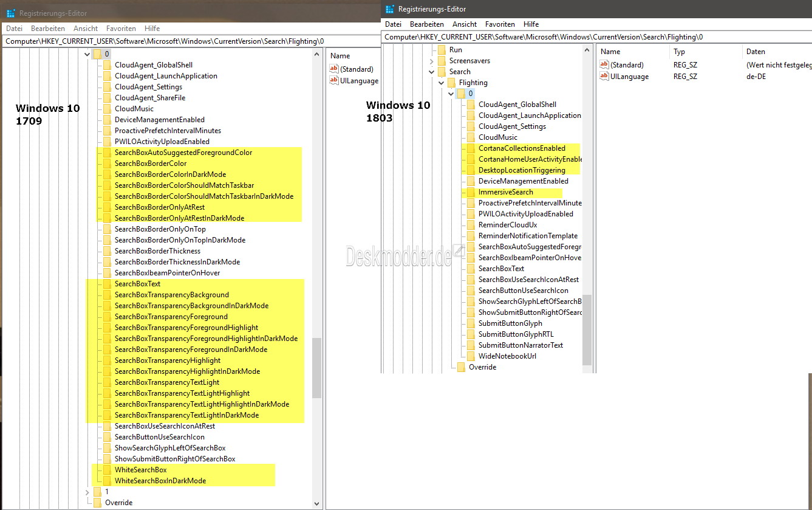Click folder icon of DesktopLocationTriggering in the right window
Viewport: 812px width, 510px height.
pyautogui.click(x=471, y=170)
